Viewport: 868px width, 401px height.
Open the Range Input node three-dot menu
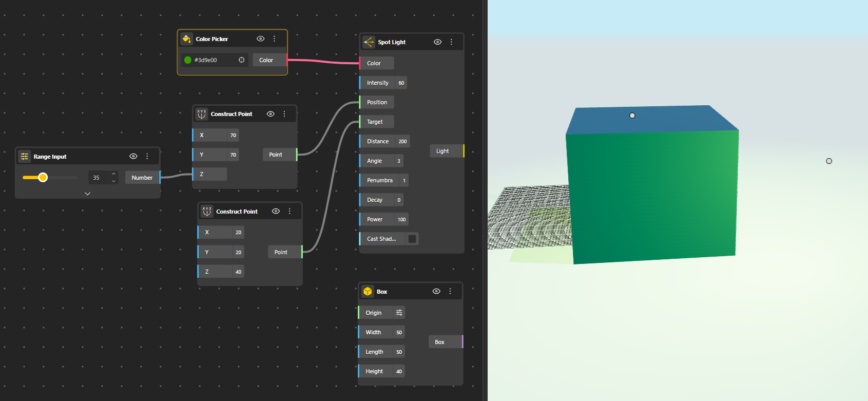point(147,157)
